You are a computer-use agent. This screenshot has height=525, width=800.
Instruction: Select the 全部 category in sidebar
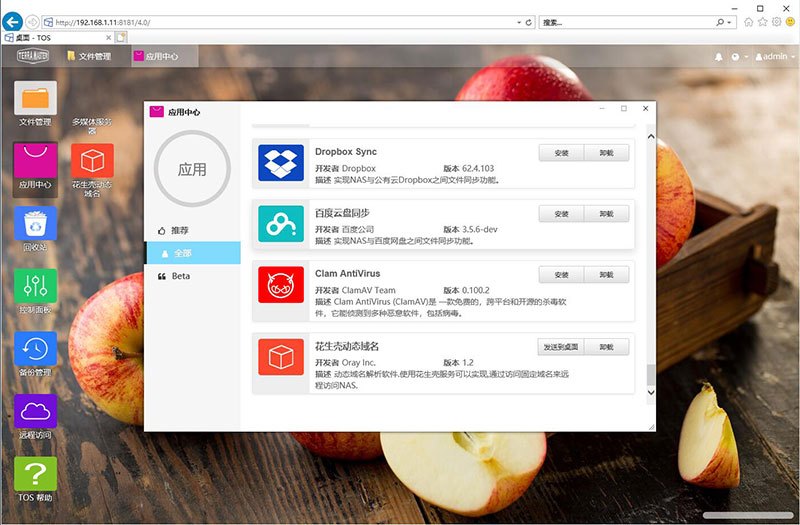coord(193,253)
